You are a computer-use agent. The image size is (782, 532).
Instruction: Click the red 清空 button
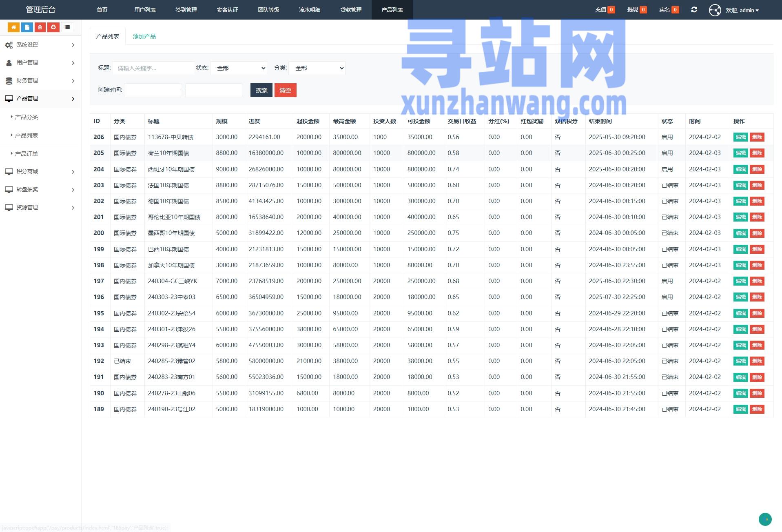click(x=286, y=90)
